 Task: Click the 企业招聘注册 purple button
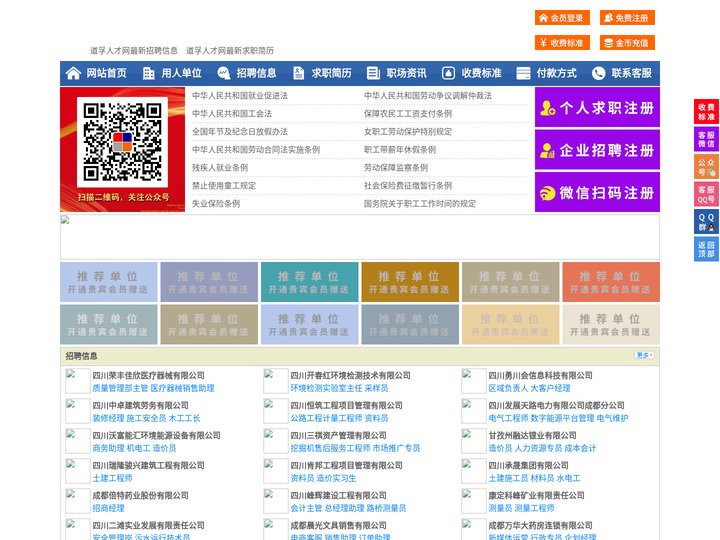click(597, 150)
